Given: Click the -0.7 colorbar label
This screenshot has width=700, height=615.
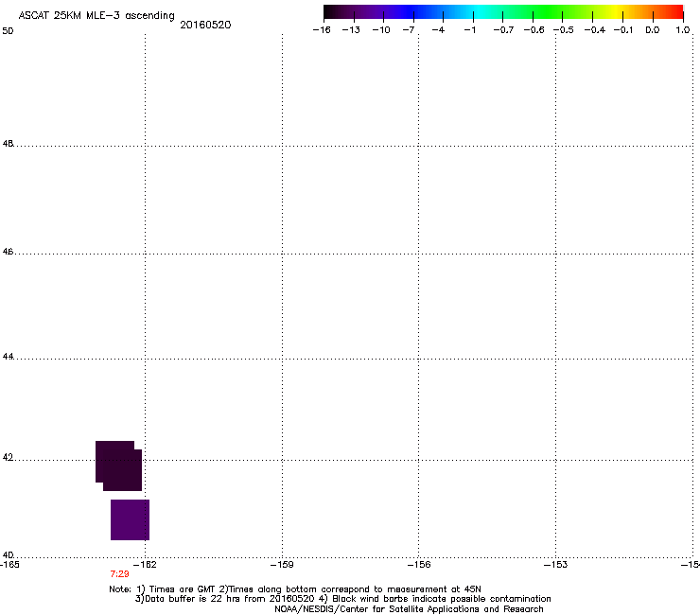Looking at the screenshot, I should (503, 30).
